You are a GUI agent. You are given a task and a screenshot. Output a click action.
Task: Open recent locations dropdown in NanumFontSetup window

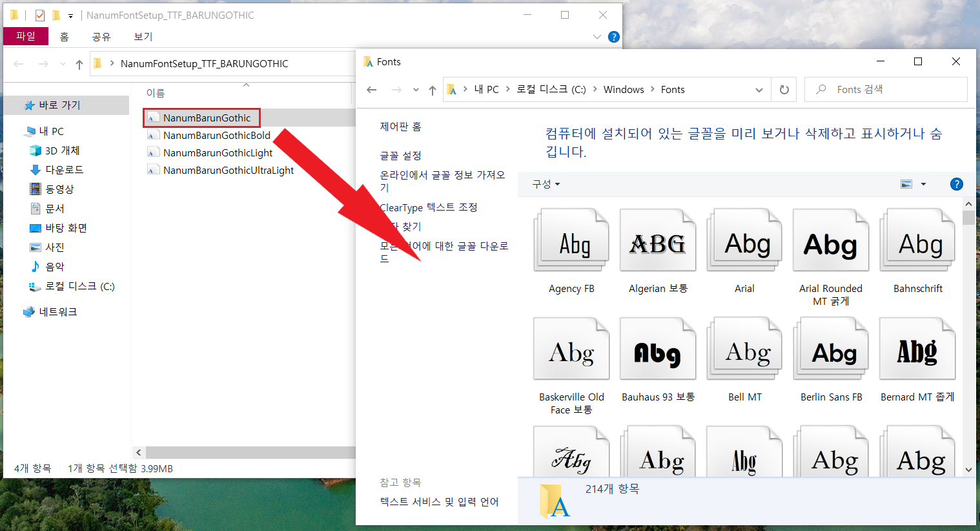tap(63, 64)
